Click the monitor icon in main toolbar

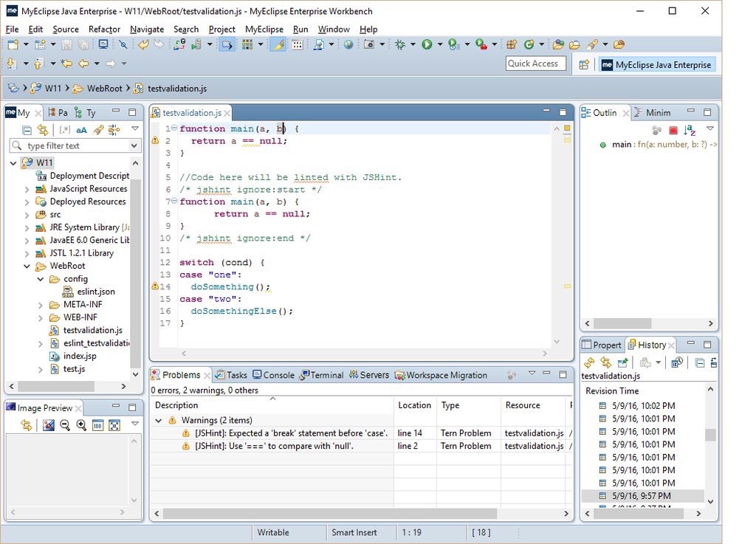pos(103,45)
